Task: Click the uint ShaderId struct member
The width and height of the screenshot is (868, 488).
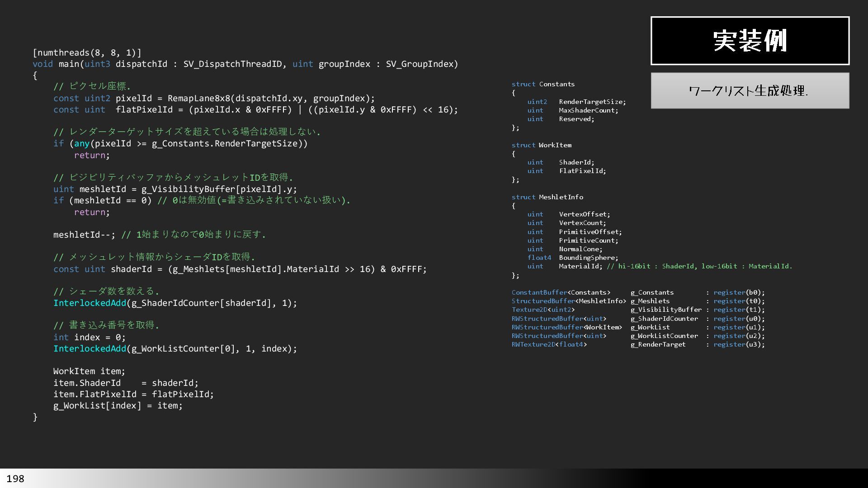Action: (x=561, y=163)
